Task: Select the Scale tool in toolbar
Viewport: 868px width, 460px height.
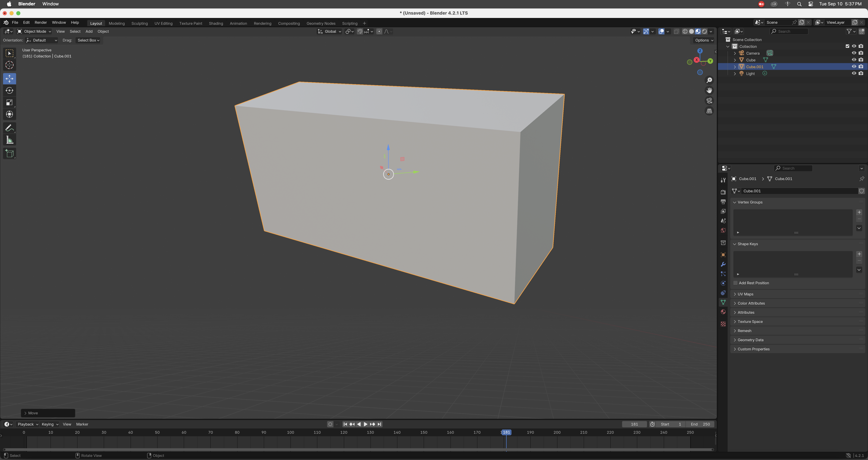Action: [x=9, y=102]
